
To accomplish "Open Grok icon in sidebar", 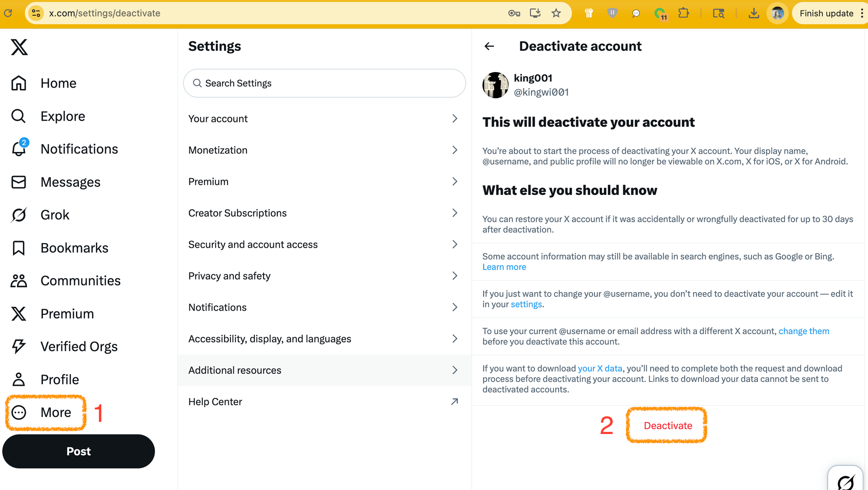I will pos(19,215).
